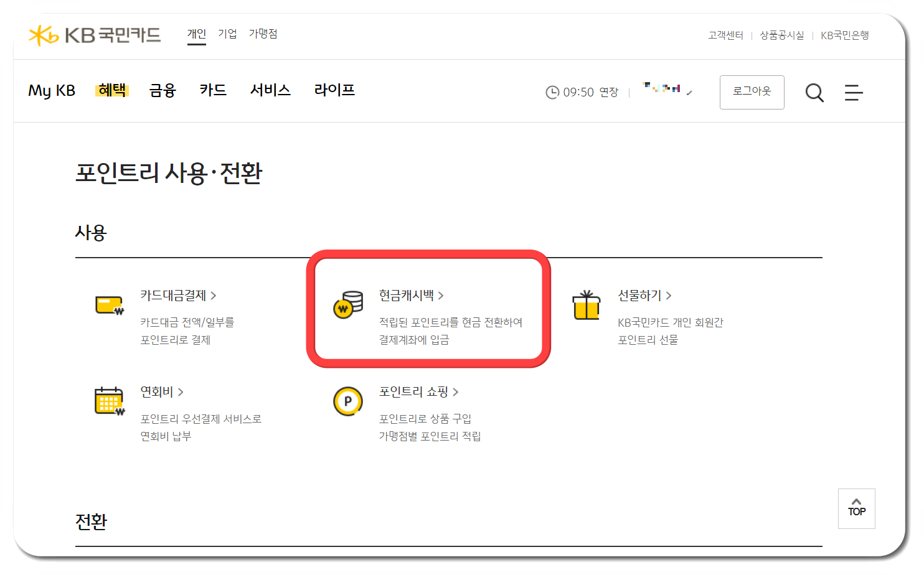The image size is (924, 575).
Task: Click the 로그아웃 button
Action: (x=752, y=91)
